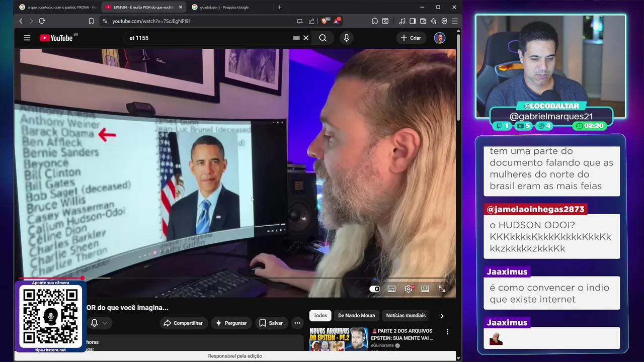Image resolution: width=644 pixels, height=362 pixels.
Task: Open Novos Arquivos do Epstein thumbnail
Action: pos(339,339)
